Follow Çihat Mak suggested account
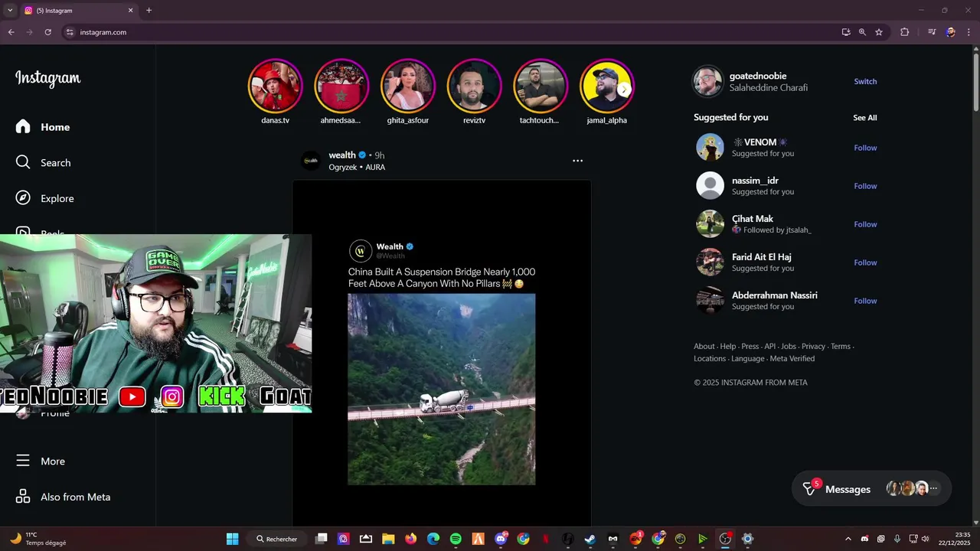The height and width of the screenshot is (551, 980). point(865,224)
